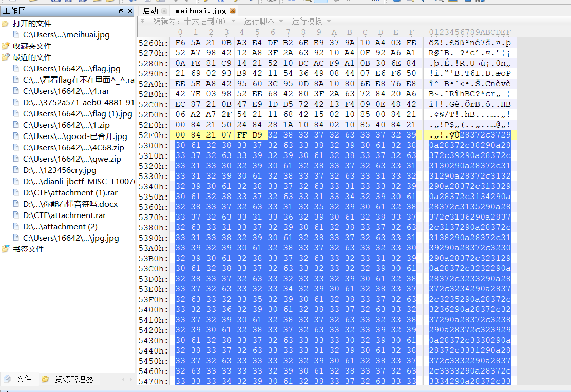Click the address label 5400h:

point(154,310)
